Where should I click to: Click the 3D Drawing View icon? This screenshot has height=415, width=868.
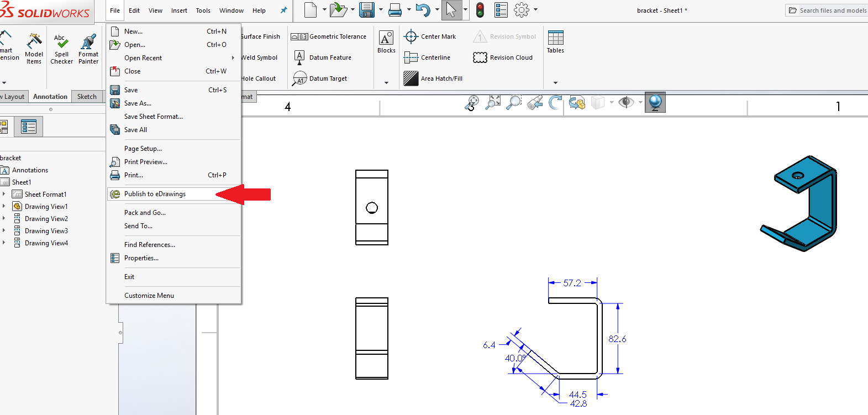(x=577, y=103)
